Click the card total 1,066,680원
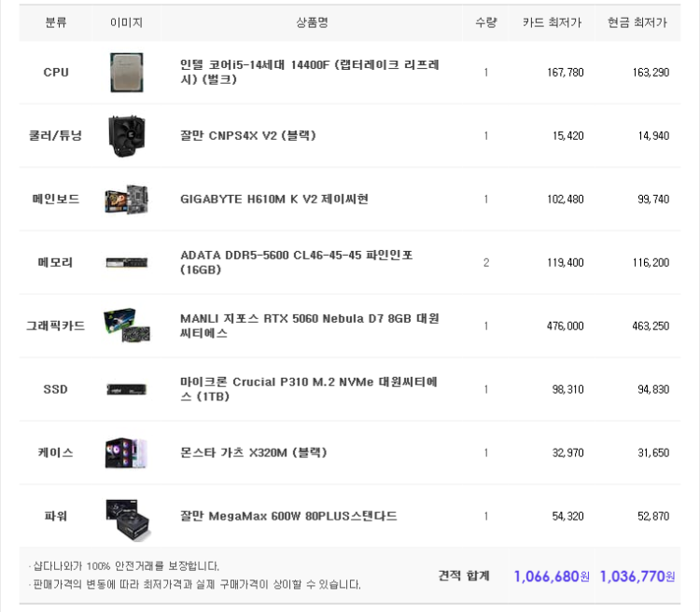Screen dimensions: 700x612 click(x=551, y=577)
